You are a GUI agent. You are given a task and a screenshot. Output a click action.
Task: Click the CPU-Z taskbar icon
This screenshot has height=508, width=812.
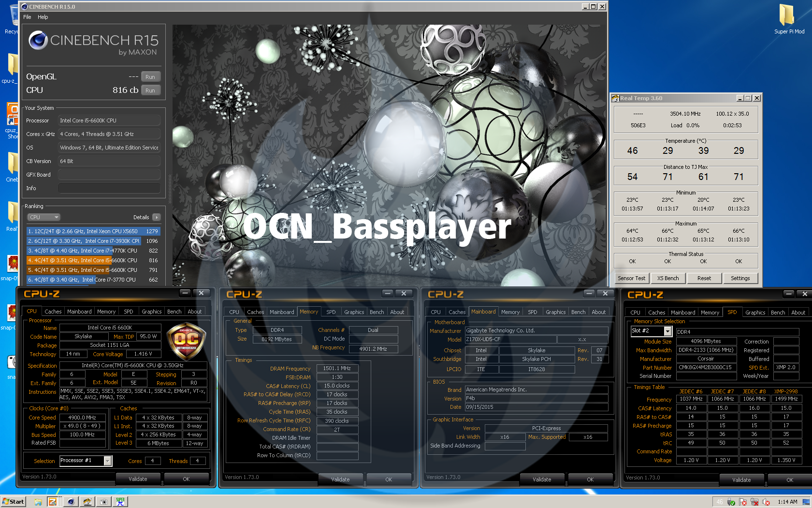(x=53, y=502)
